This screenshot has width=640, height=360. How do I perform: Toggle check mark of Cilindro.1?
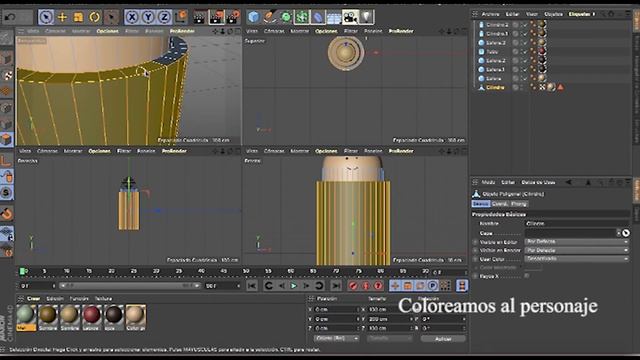pos(524,33)
